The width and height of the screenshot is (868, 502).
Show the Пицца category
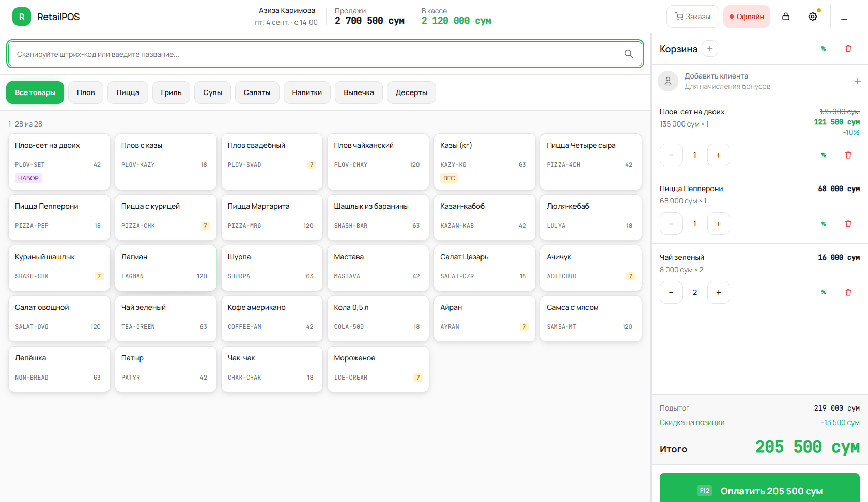(128, 92)
